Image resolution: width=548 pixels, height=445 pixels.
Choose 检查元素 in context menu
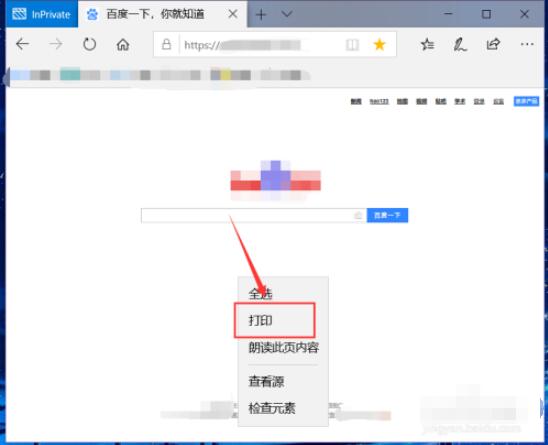(x=283, y=408)
